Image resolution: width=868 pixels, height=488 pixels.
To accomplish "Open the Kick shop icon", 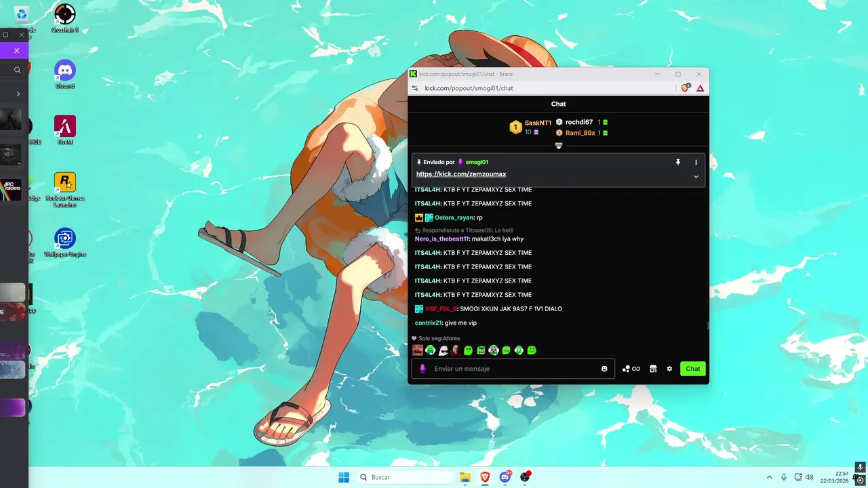I will (x=653, y=369).
